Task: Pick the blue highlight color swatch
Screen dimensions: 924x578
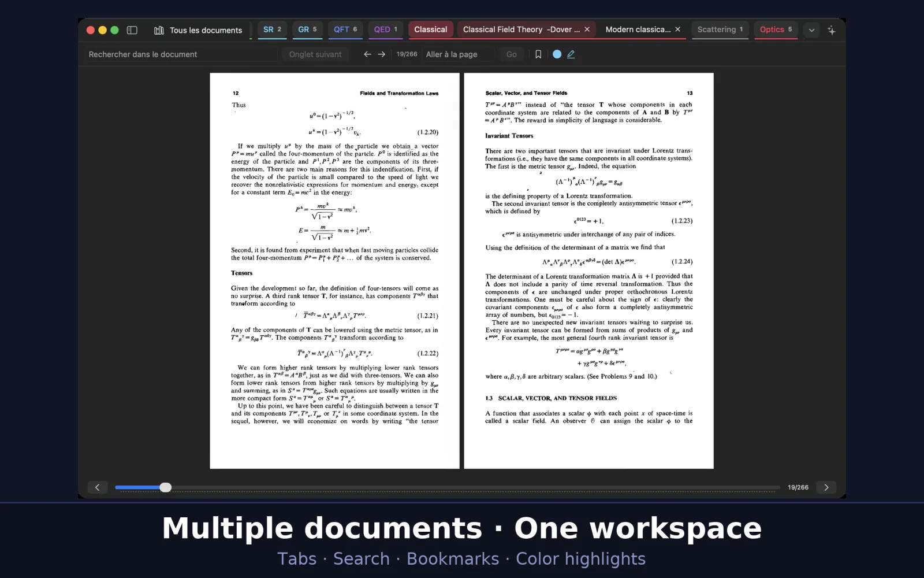Action: [x=557, y=54]
